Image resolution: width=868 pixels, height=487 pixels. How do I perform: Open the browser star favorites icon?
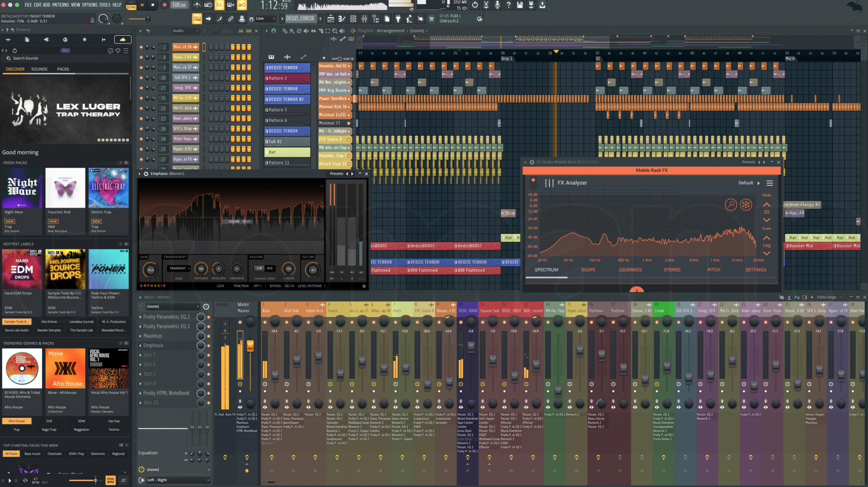85,39
